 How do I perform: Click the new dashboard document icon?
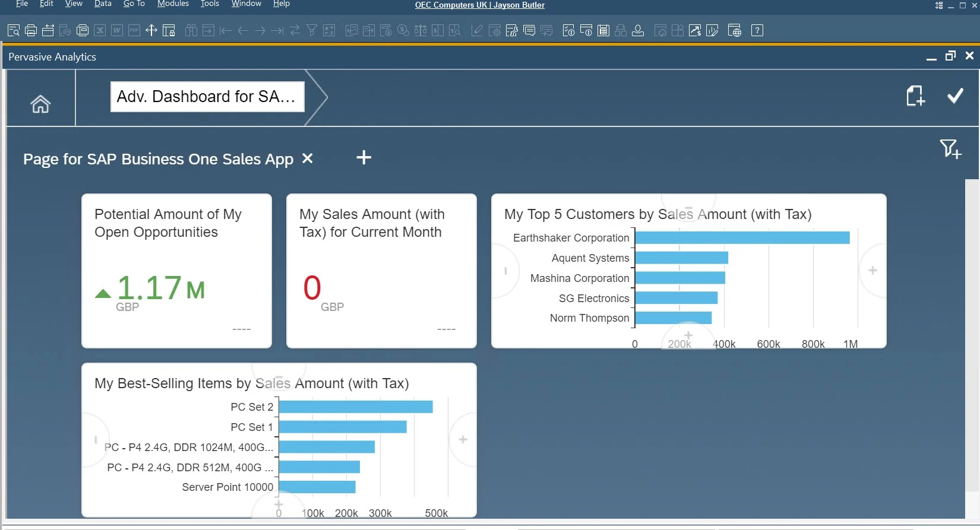point(915,96)
